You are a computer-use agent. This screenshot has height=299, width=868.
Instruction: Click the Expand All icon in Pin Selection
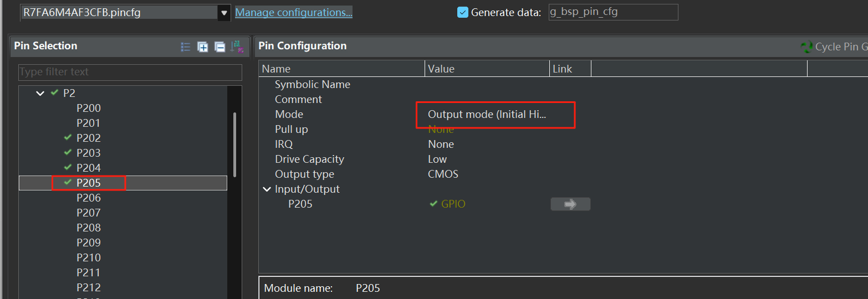203,47
